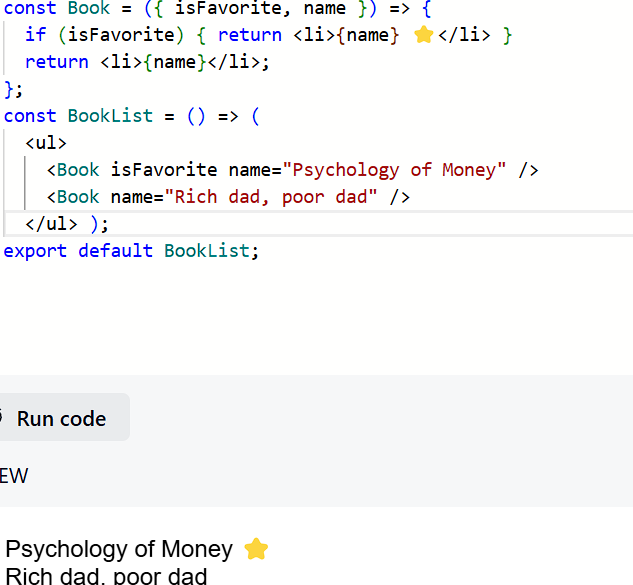Screen dimensions: 633x585
Task: Click the 'export default BookList;' line
Action: point(131,251)
